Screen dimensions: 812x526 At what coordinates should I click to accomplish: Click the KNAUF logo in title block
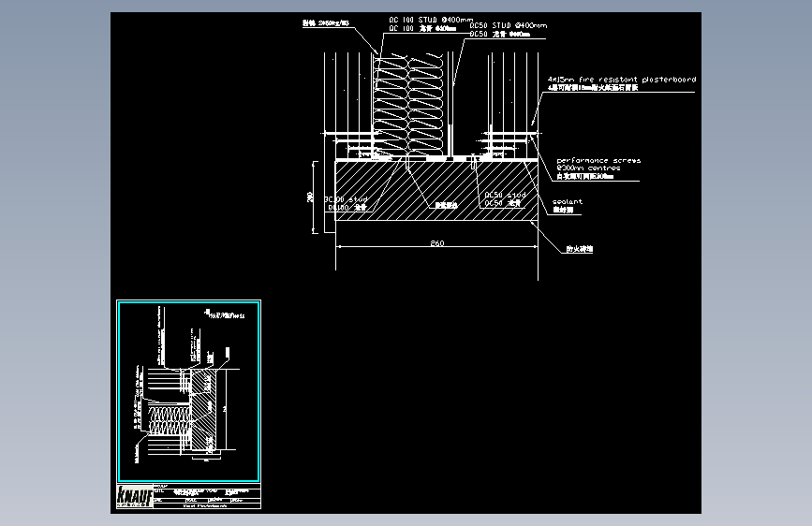(x=135, y=496)
